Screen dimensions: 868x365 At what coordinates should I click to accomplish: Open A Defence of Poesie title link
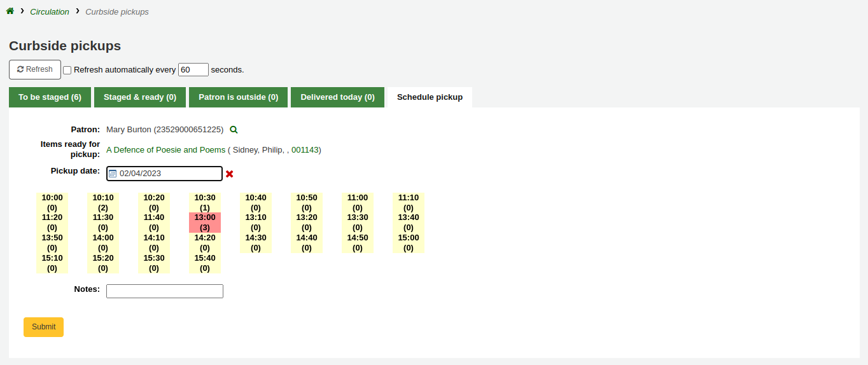pos(165,150)
